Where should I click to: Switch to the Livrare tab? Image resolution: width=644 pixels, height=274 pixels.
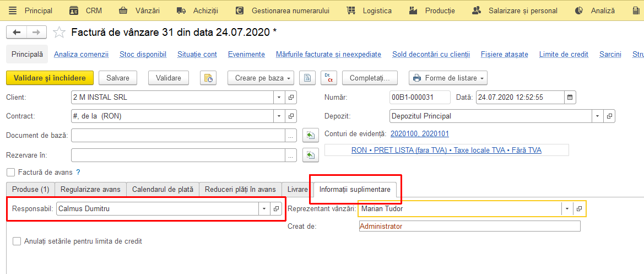[297, 190]
